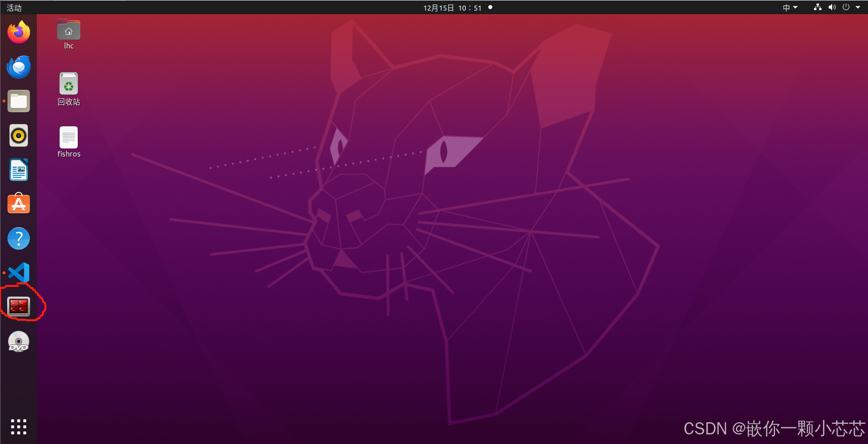Open the Help question mark icon

click(x=19, y=238)
